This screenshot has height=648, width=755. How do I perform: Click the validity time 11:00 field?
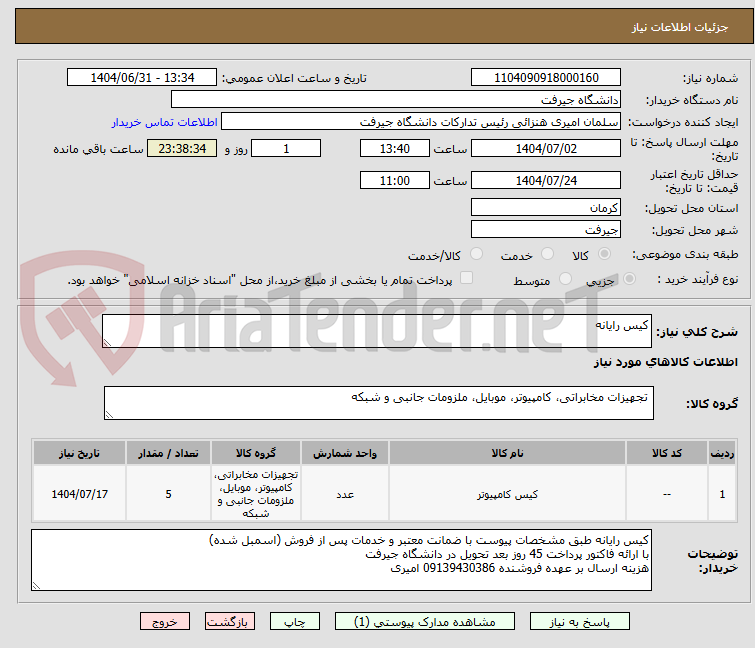point(394,180)
